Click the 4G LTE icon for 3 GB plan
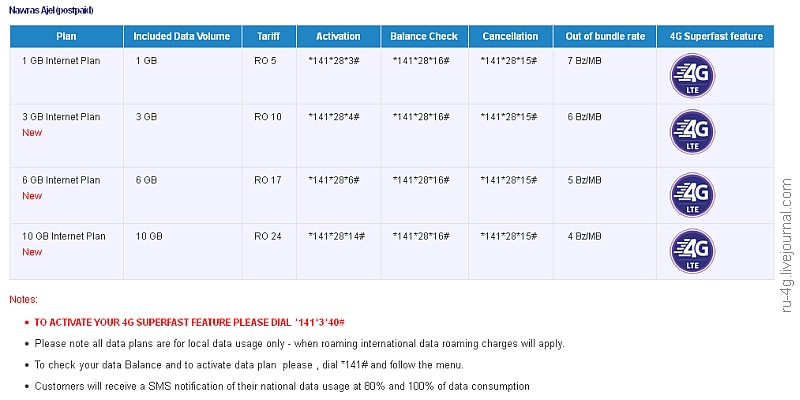Viewport: 800px width, 400px height. pos(692,135)
